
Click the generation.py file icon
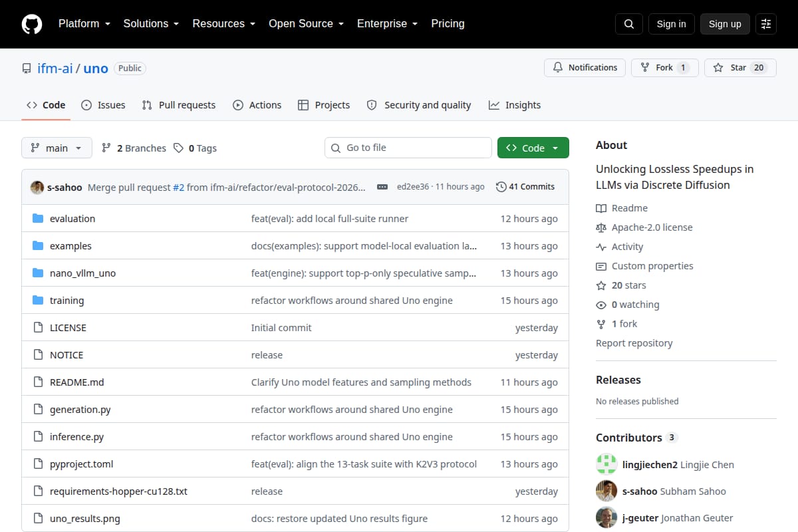(x=38, y=410)
